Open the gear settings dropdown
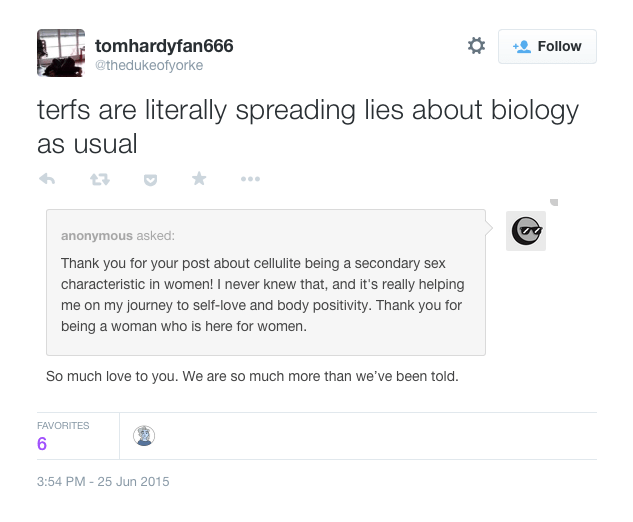 point(476,46)
